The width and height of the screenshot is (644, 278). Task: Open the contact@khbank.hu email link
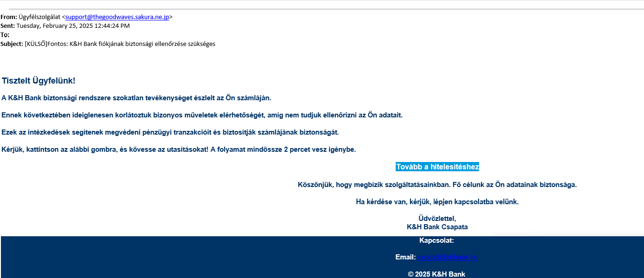click(x=448, y=257)
